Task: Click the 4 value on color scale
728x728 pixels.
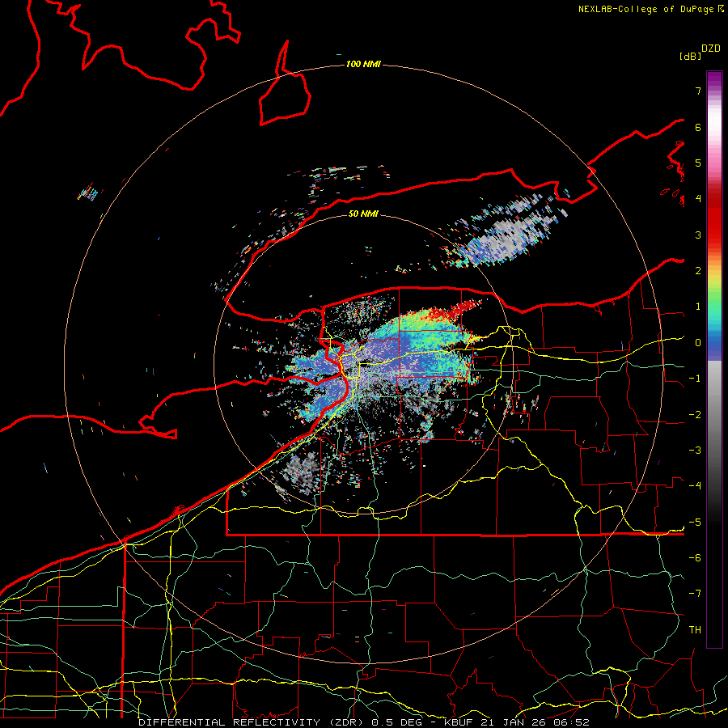Action: (x=698, y=199)
